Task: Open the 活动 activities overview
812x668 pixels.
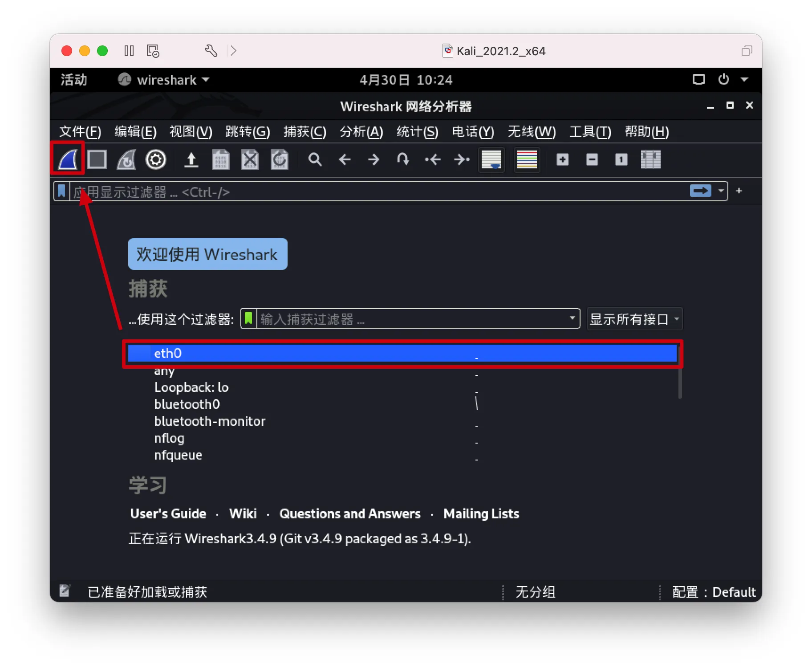Action: tap(74, 80)
